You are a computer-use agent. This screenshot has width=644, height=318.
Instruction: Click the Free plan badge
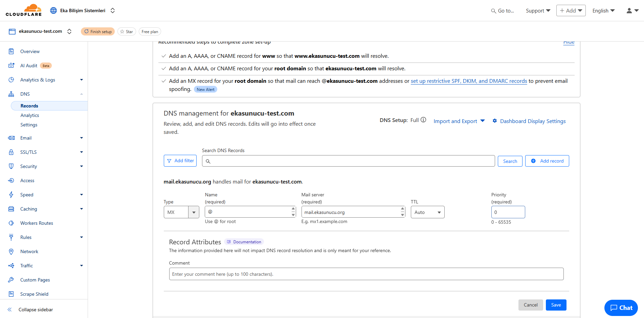coord(150,31)
